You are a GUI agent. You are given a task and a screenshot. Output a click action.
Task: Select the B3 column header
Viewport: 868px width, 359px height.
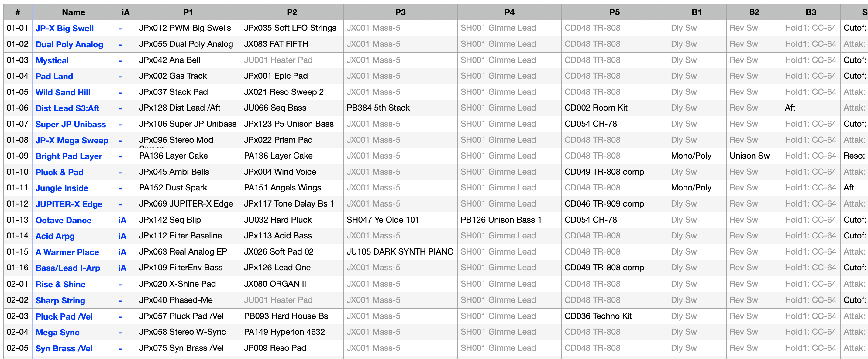click(811, 12)
